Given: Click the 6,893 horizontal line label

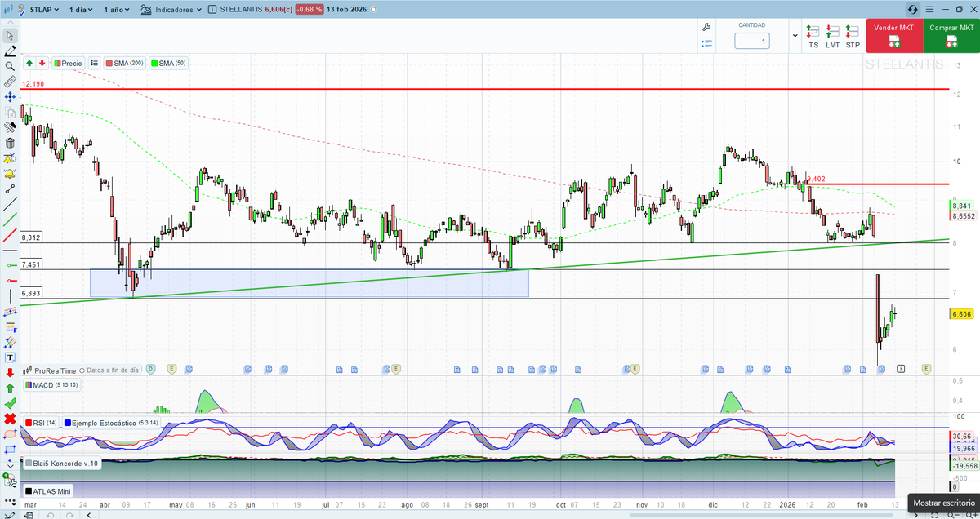Looking at the screenshot, I should click(x=31, y=292).
